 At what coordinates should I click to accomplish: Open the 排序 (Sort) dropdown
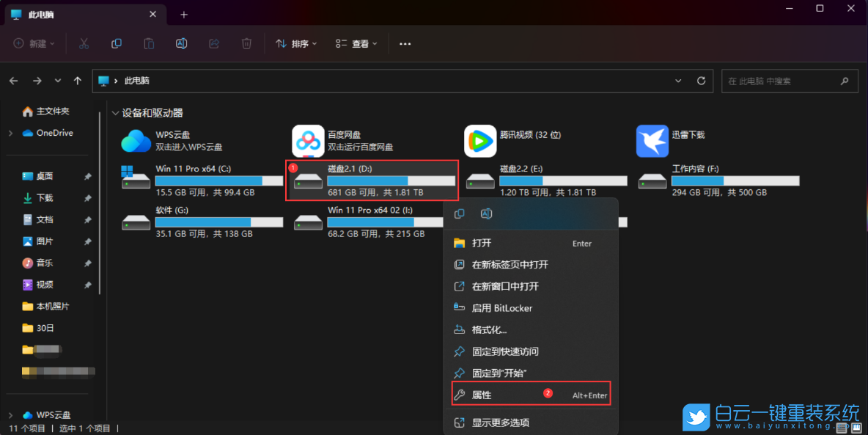click(x=295, y=43)
